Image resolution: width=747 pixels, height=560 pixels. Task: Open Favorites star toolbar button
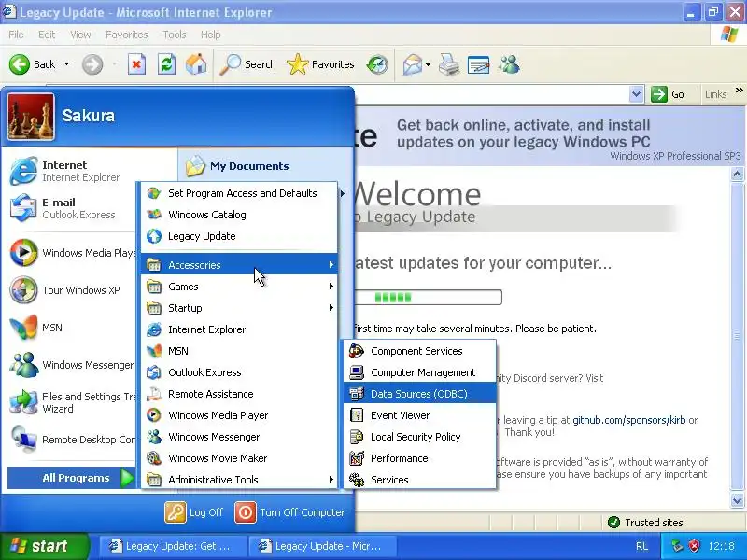(x=320, y=64)
